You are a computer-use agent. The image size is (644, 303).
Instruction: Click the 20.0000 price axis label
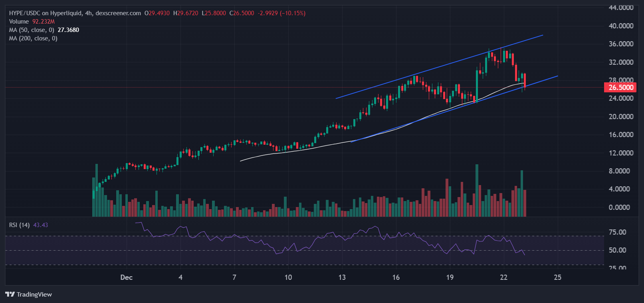point(621,117)
